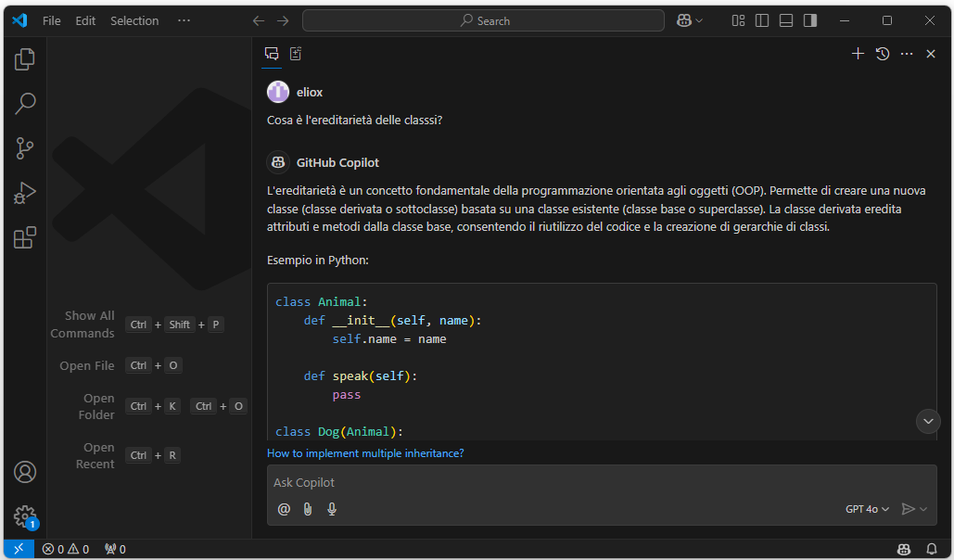954x560 pixels.
Task: Open the Copilot dropdown in title bar
Action: click(690, 20)
